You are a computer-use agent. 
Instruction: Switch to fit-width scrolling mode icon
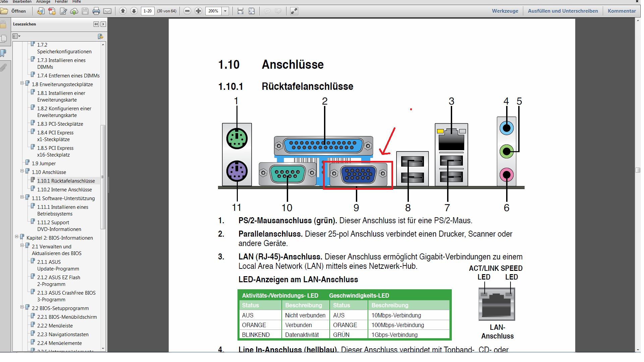point(240,11)
